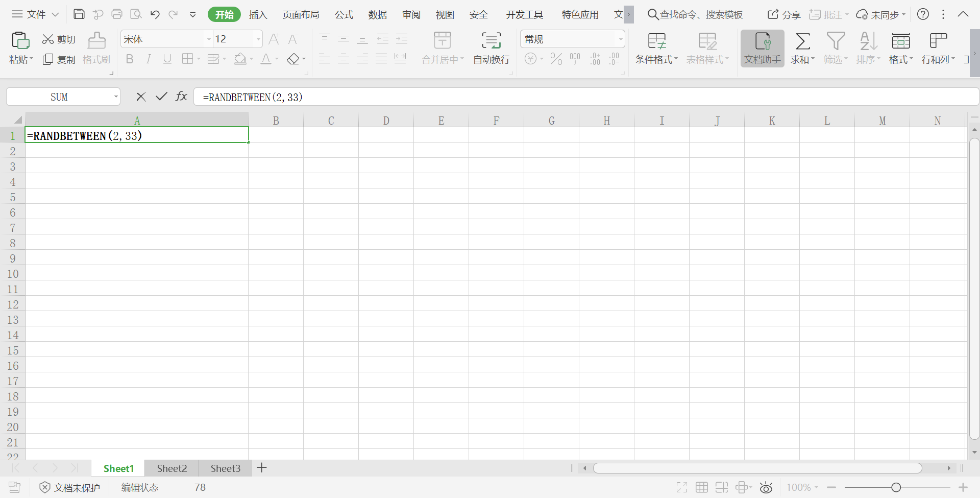
Task: Toggle Bold formatting
Action: [x=130, y=59]
